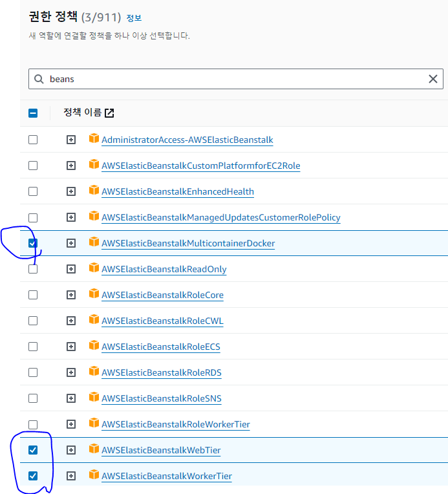
Task: Open the AWSElasticBeanstalkRoleSNS policy link
Action: pos(162,398)
